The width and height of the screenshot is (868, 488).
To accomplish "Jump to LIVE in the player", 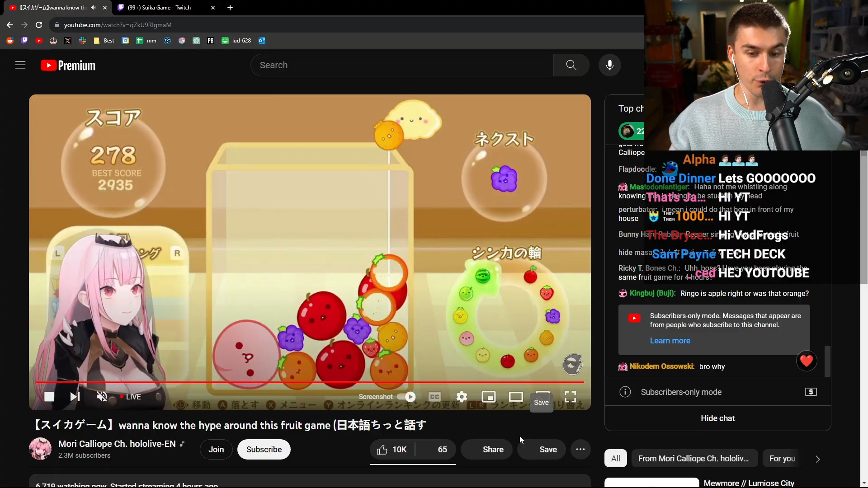I will tap(131, 397).
